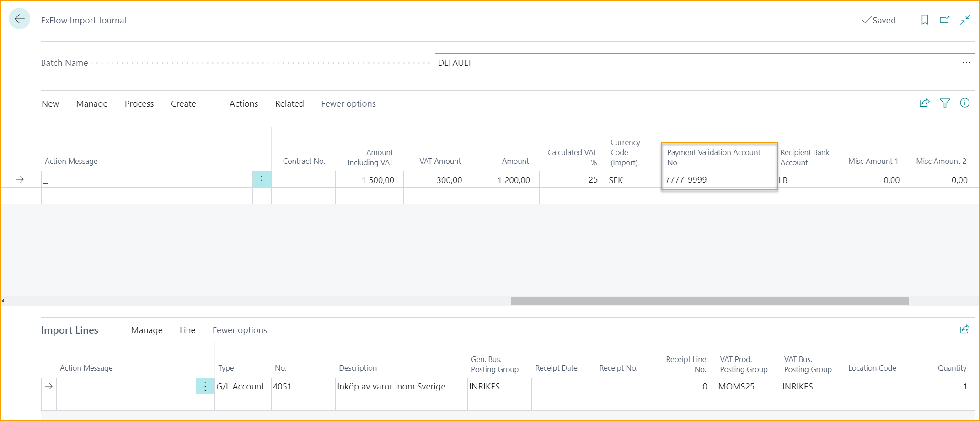Click Manage in the Import Lines section
The width and height of the screenshot is (980, 421).
pos(146,330)
